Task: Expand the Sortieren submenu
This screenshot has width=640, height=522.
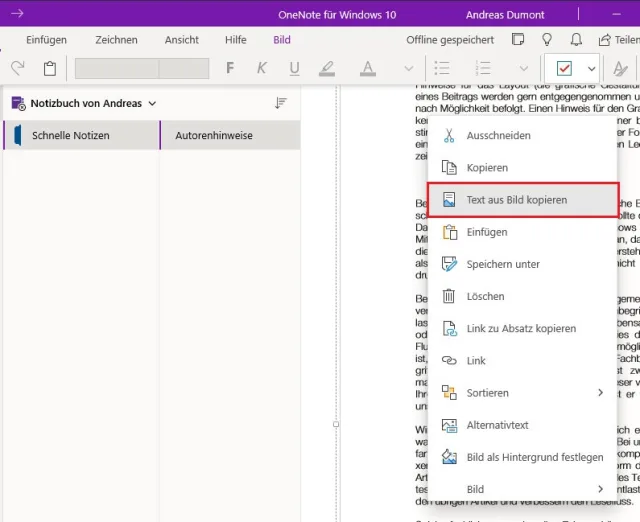Action: (x=600, y=393)
